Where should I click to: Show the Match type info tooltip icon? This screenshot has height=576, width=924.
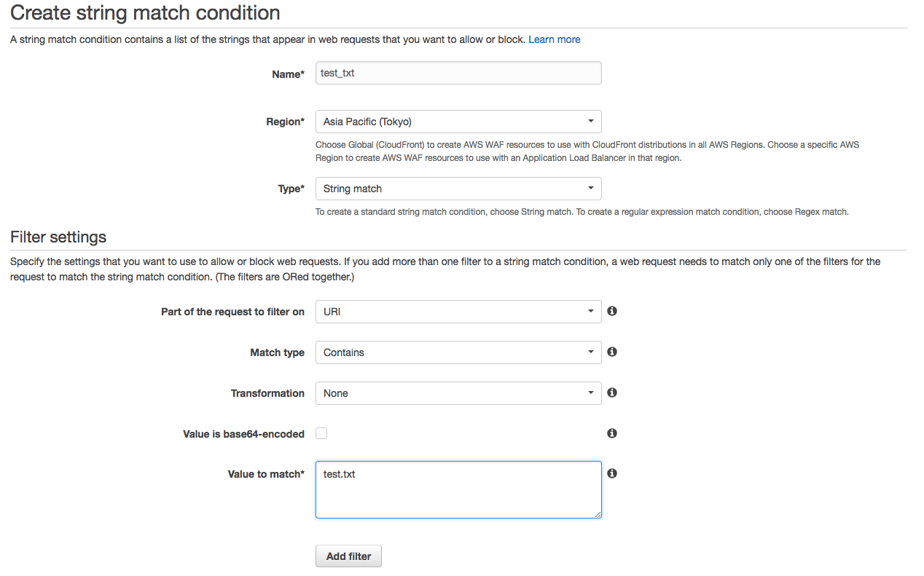(612, 352)
